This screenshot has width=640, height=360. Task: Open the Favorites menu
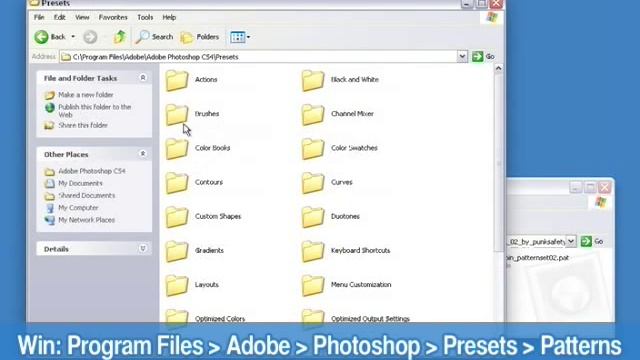point(113,17)
